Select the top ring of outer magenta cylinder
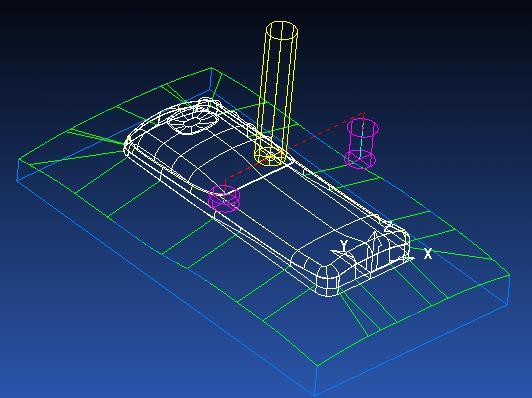 [x=362, y=126]
